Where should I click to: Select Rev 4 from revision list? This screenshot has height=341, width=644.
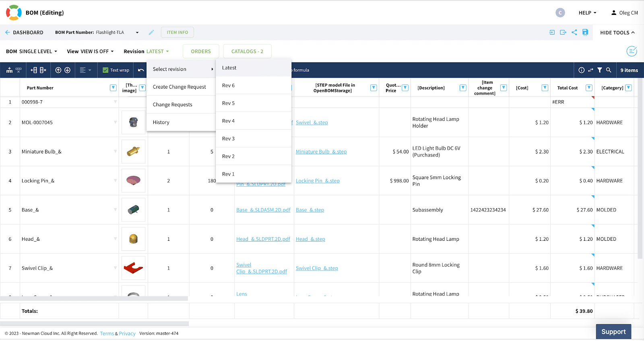228,121
